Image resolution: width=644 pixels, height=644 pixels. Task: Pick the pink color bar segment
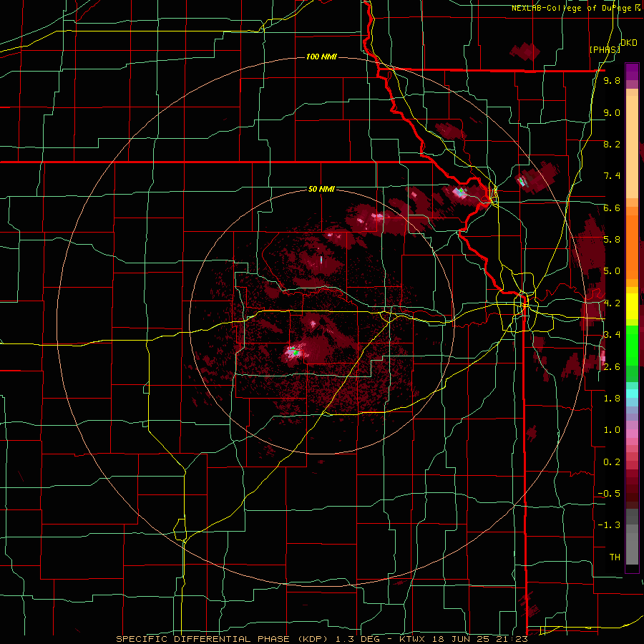click(632, 432)
